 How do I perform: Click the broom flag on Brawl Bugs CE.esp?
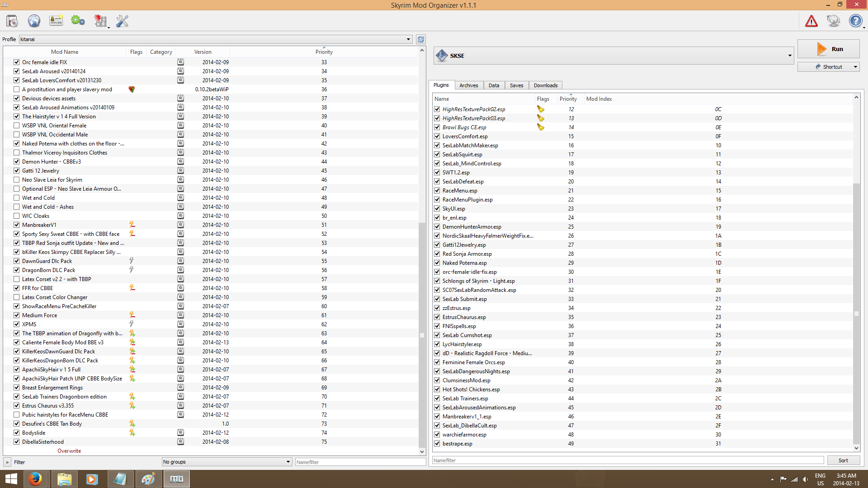click(x=541, y=127)
